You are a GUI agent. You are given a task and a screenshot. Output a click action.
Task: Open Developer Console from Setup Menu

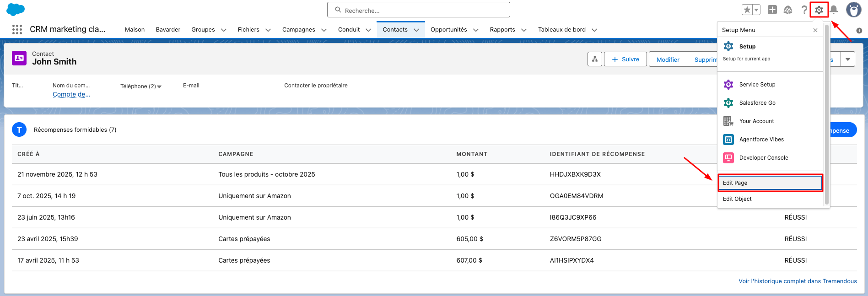[x=763, y=158]
